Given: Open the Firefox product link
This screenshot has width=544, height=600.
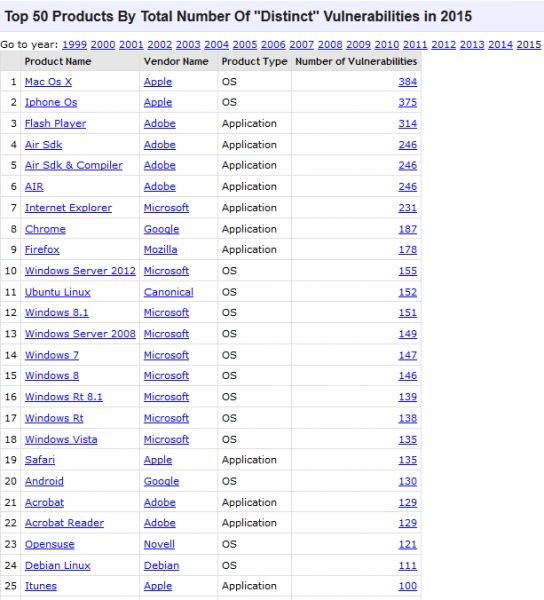Looking at the screenshot, I should click(42, 249).
